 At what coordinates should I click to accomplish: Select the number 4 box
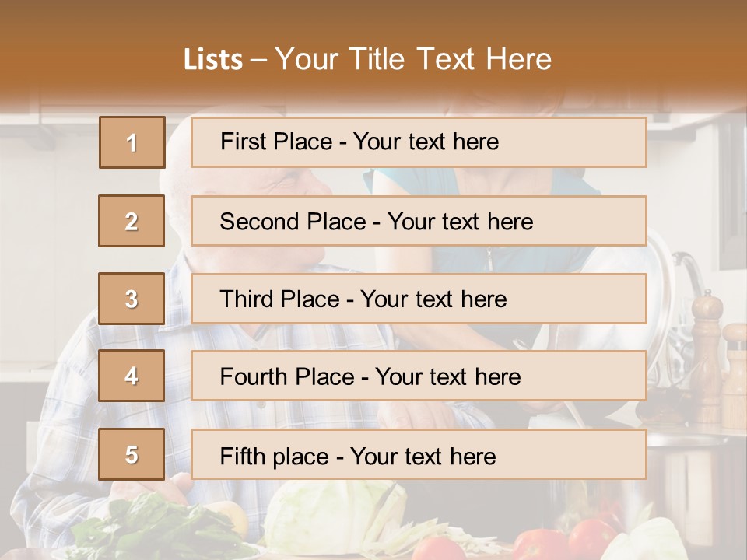click(132, 376)
